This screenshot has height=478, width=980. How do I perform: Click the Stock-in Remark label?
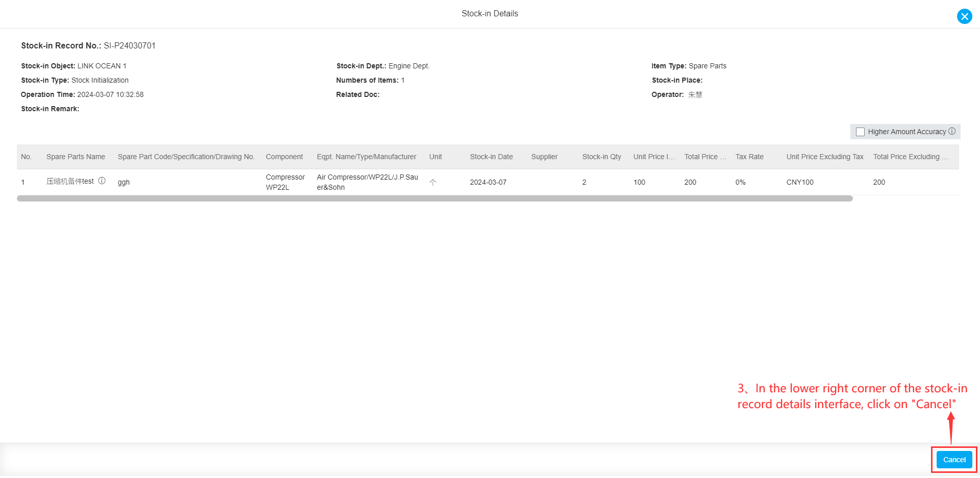(x=50, y=109)
